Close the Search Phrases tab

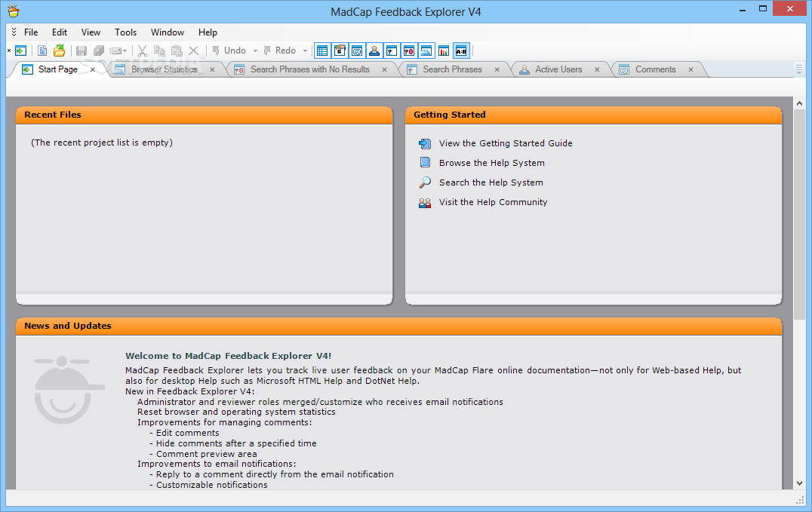point(497,69)
